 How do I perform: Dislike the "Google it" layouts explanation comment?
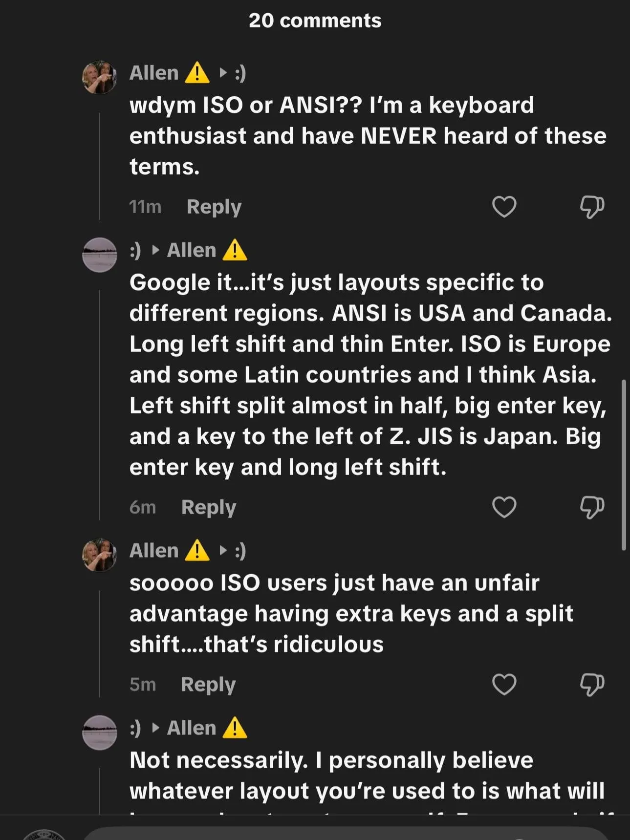pos(591,507)
